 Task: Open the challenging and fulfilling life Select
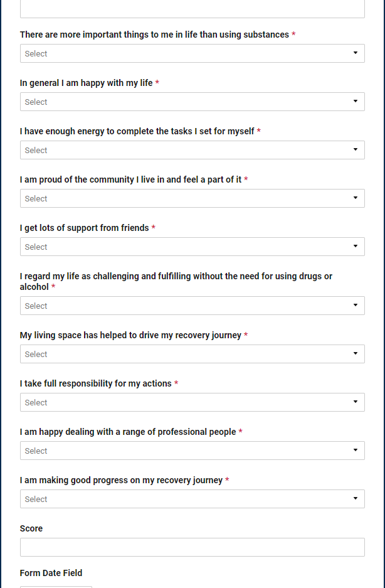tap(192, 306)
